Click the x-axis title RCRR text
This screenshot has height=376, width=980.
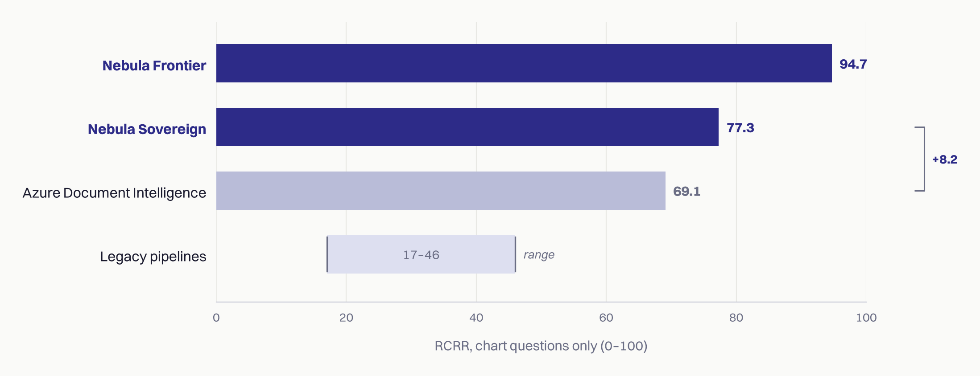541,346
